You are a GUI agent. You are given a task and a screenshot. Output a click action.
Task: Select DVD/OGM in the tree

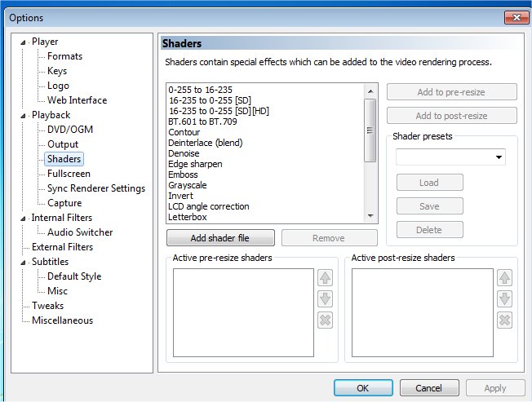pyautogui.click(x=70, y=130)
